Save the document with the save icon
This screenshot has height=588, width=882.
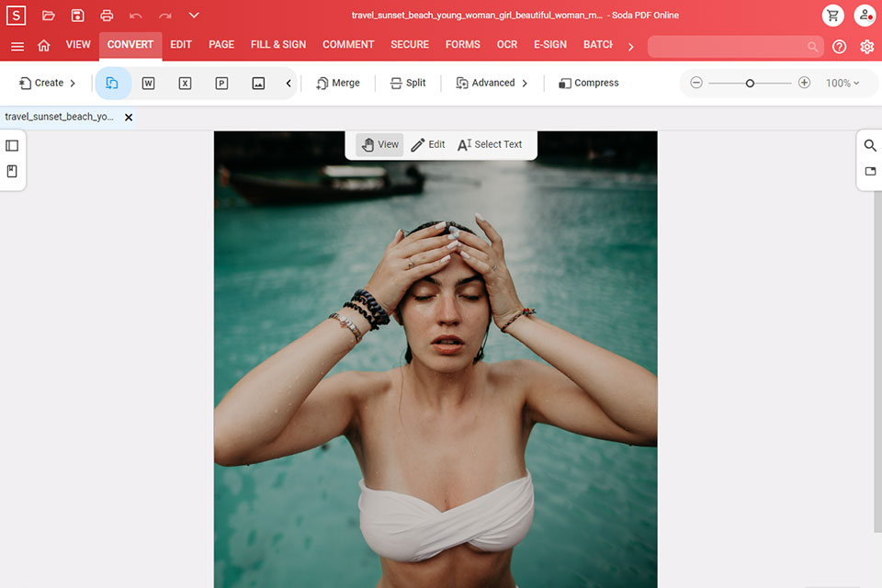click(x=77, y=16)
